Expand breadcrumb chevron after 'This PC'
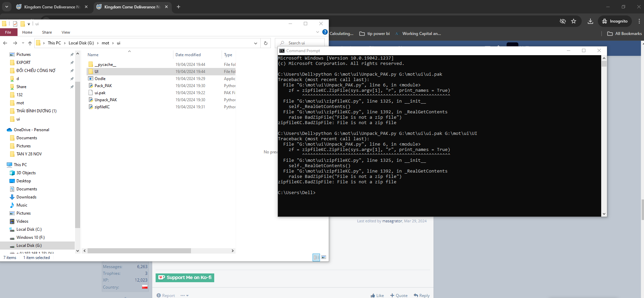644x298 pixels. pos(65,43)
